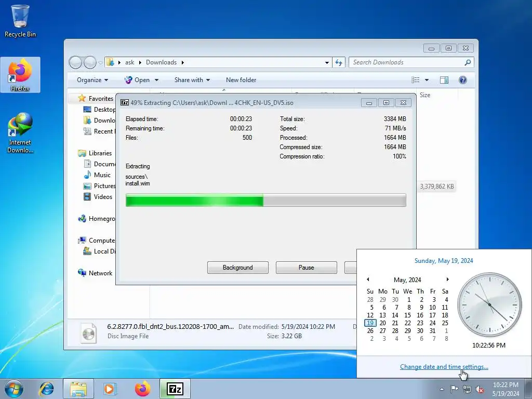Image resolution: width=532 pixels, height=399 pixels.
Task: Go to previous month in calendar
Action: 368,279
